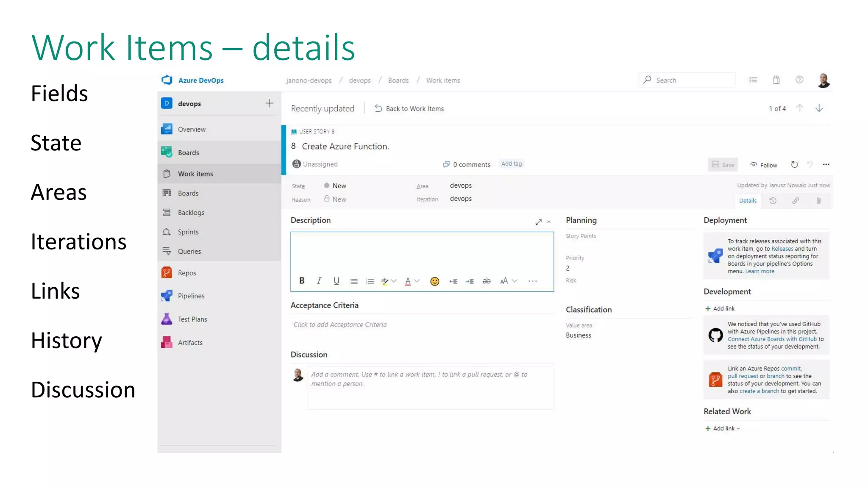
Task: Open the Links tab icon
Action: (x=796, y=201)
